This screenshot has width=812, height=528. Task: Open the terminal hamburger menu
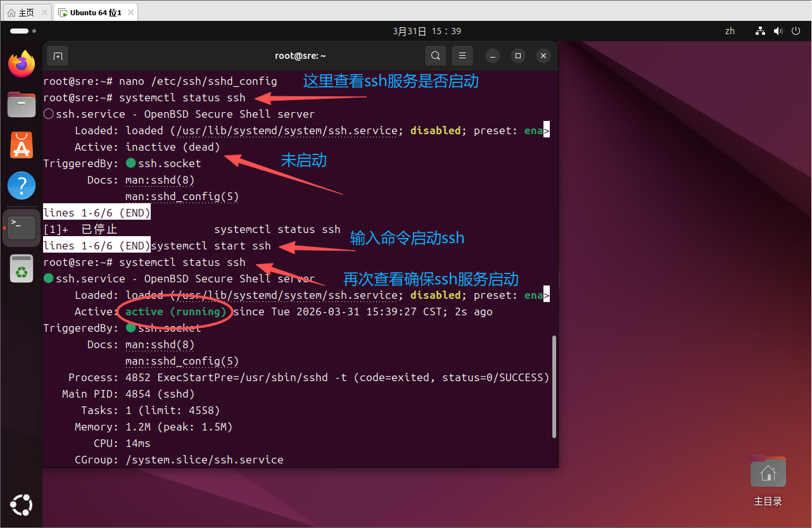click(x=462, y=56)
